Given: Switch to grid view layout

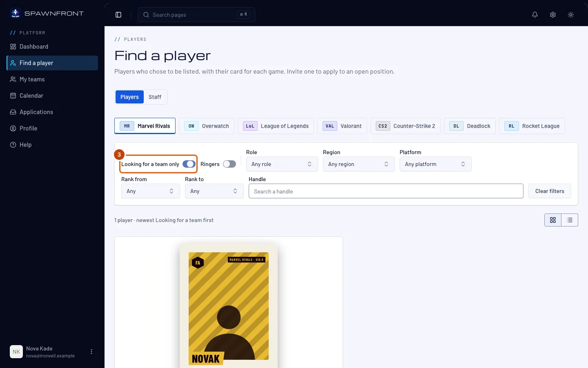Looking at the screenshot, I should point(553,220).
